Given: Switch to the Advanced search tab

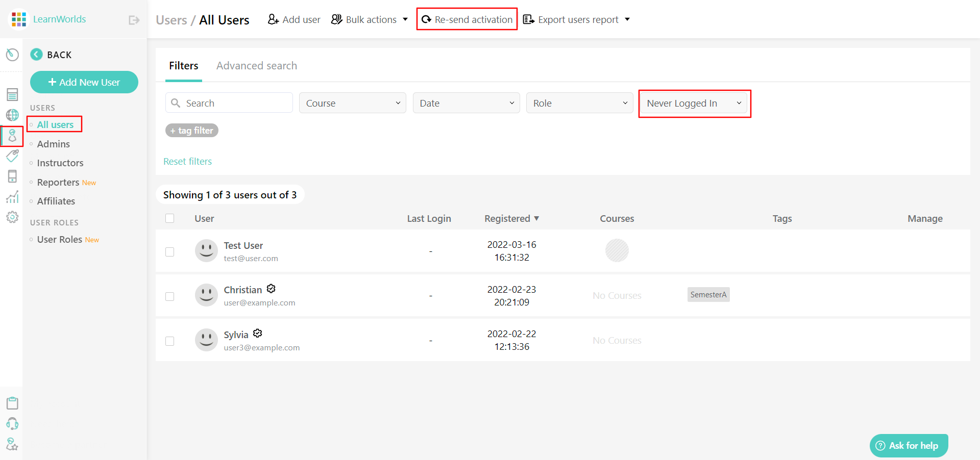Looking at the screenshot, I should pyautogui.click(x=257, y=65).
